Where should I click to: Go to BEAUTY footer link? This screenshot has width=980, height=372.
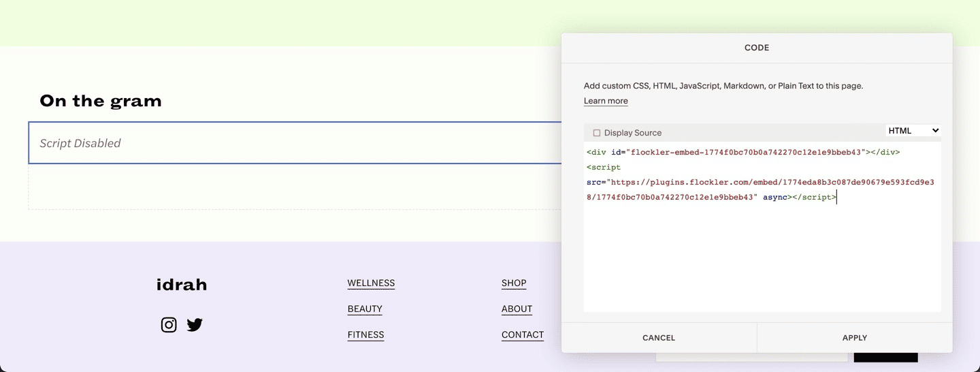pyautogui.click(x=365, y=309)
